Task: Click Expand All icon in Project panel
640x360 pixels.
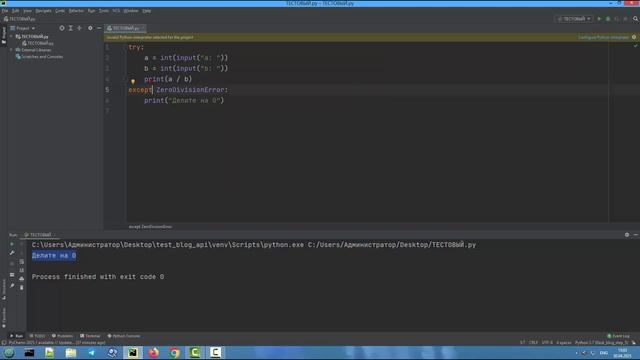Action: coord(71,28)
